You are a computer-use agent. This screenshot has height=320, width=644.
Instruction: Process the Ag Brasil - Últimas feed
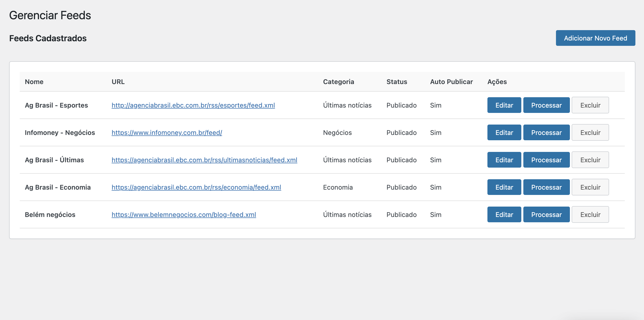(546, 160)
